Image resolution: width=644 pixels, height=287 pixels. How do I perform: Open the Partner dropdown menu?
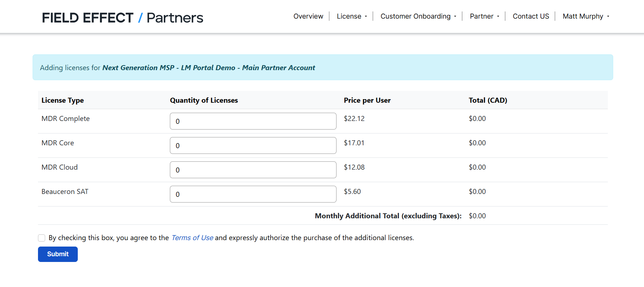pyautogui.click(x=485, y=16)
